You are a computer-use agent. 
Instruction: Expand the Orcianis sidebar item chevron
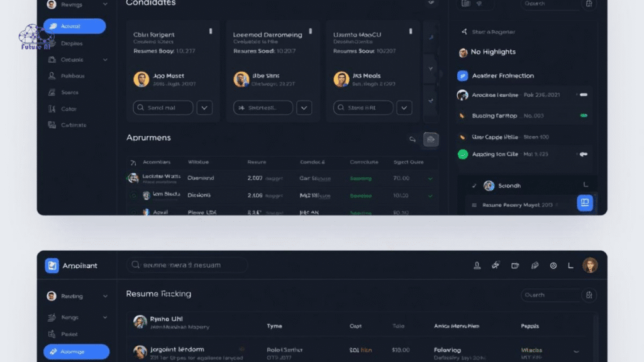[x=105, y=60]
